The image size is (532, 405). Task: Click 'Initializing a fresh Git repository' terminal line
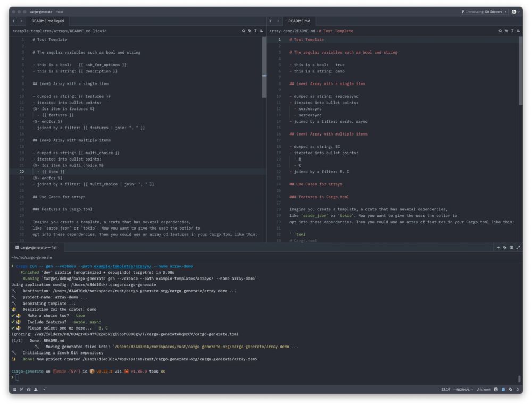click(x=63, y=353)
